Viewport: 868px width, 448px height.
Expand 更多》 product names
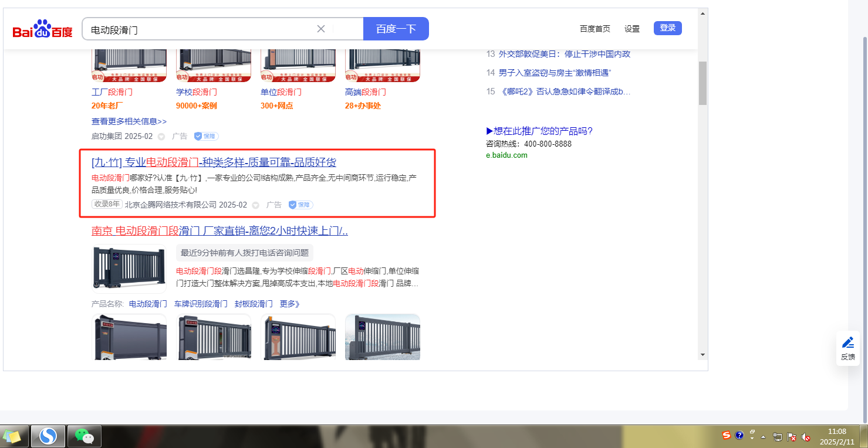(290, 304)
